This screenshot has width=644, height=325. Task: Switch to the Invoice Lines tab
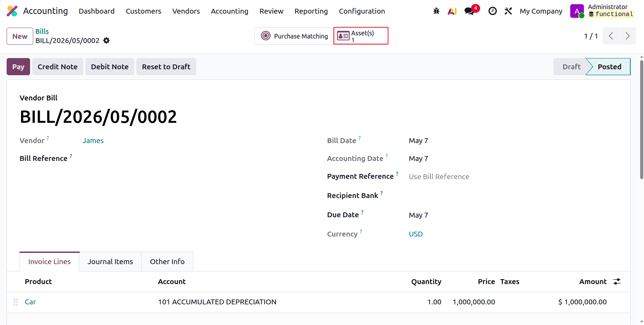point(49,262)
